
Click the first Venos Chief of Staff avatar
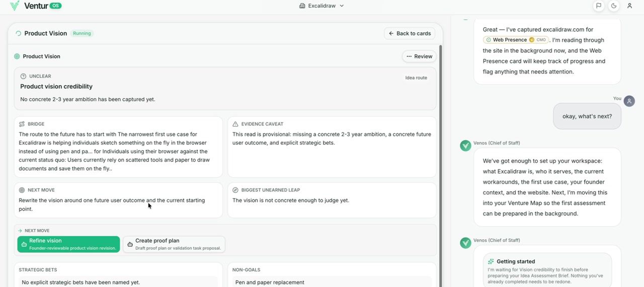(x=465, y=146)
